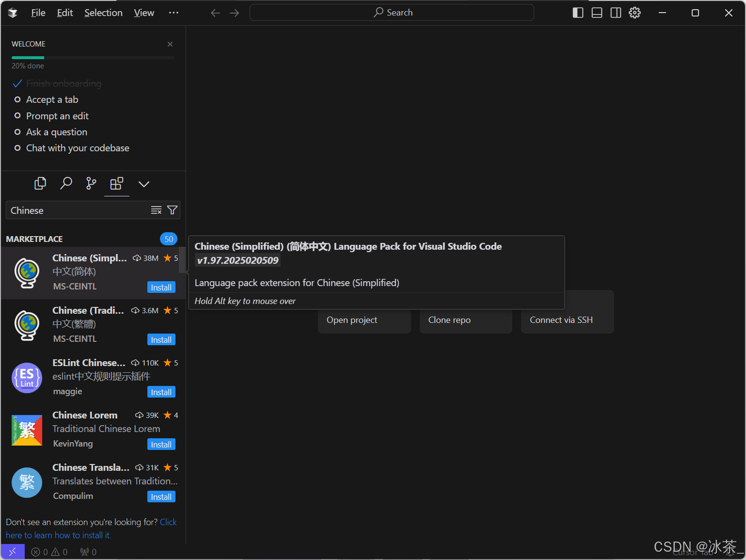Viewport: 746px width, 560px height.
Task: Install ESLint Chinese Rules extension
Action: click(161, 392)
